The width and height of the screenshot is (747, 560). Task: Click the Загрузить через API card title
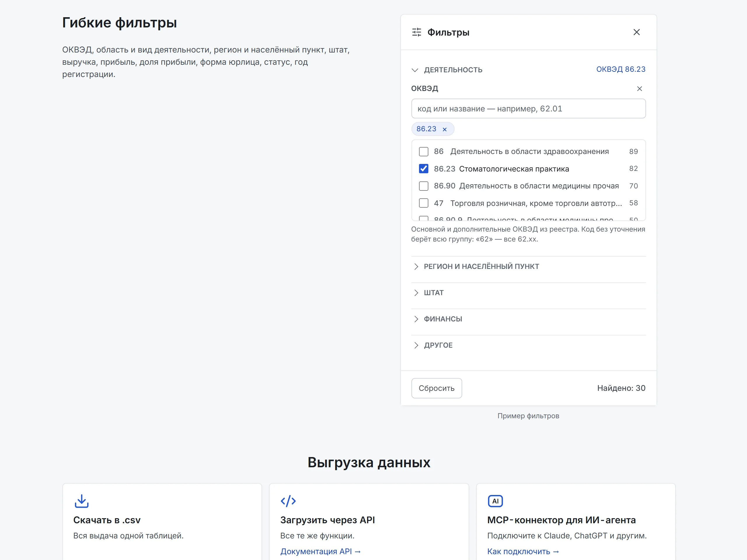(327, 520)
